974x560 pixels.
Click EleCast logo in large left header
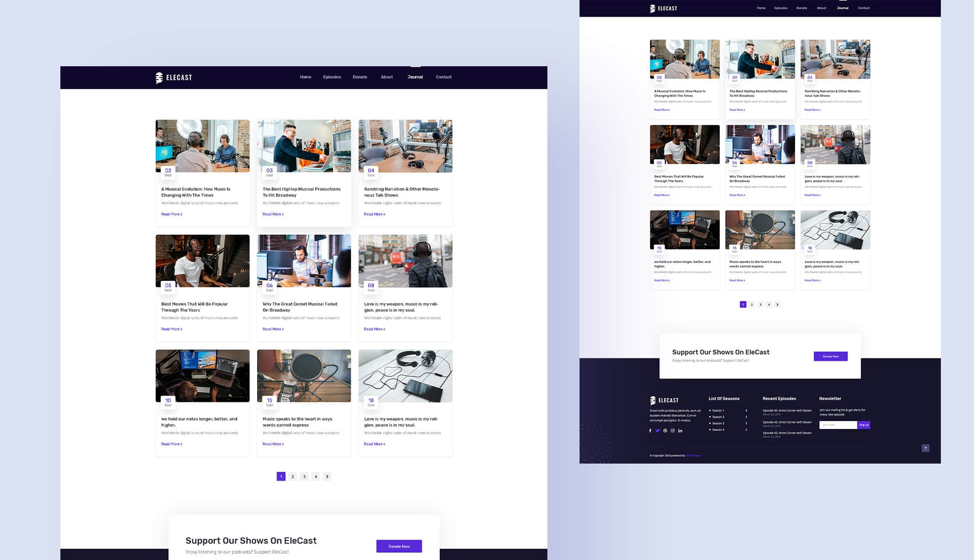tap(174, 77)
